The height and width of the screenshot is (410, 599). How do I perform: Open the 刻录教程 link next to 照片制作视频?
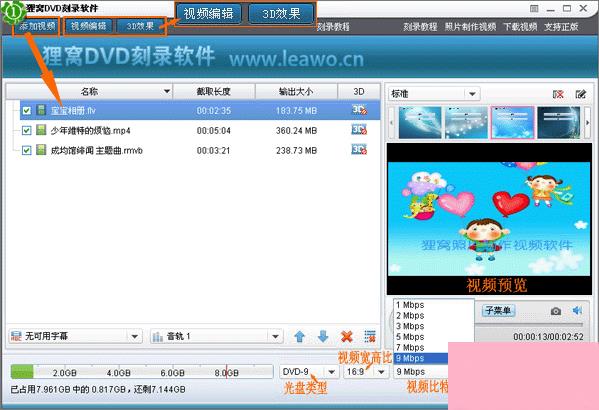[x=420, y=27]
